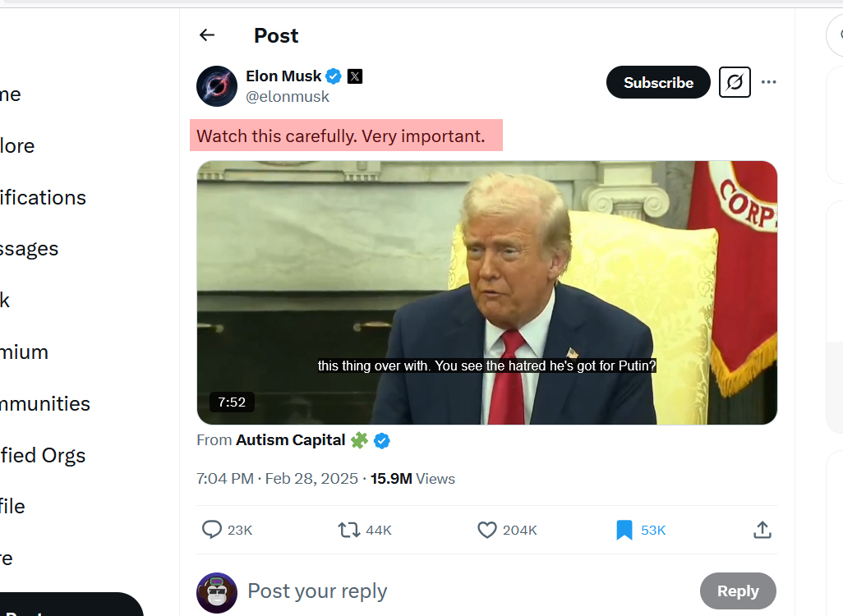Open Elon Musk's profile avatar

(x=217, y=86)
